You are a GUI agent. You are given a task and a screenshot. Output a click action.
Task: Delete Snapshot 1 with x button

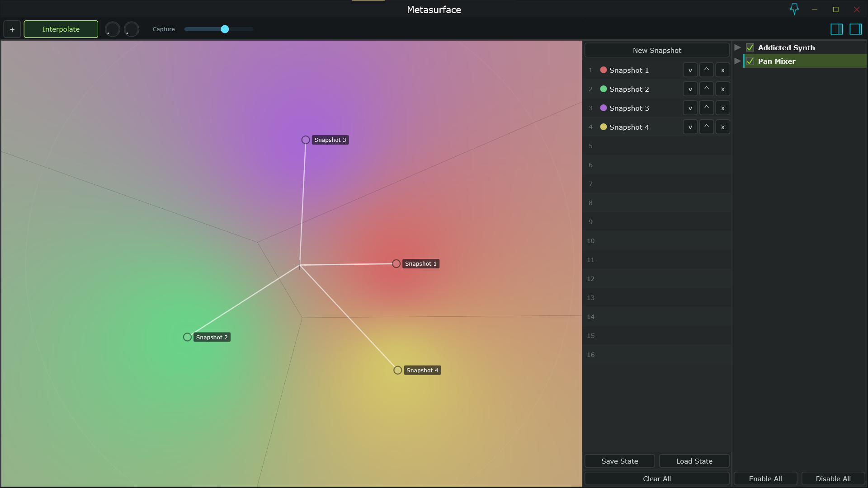(723, 70)
